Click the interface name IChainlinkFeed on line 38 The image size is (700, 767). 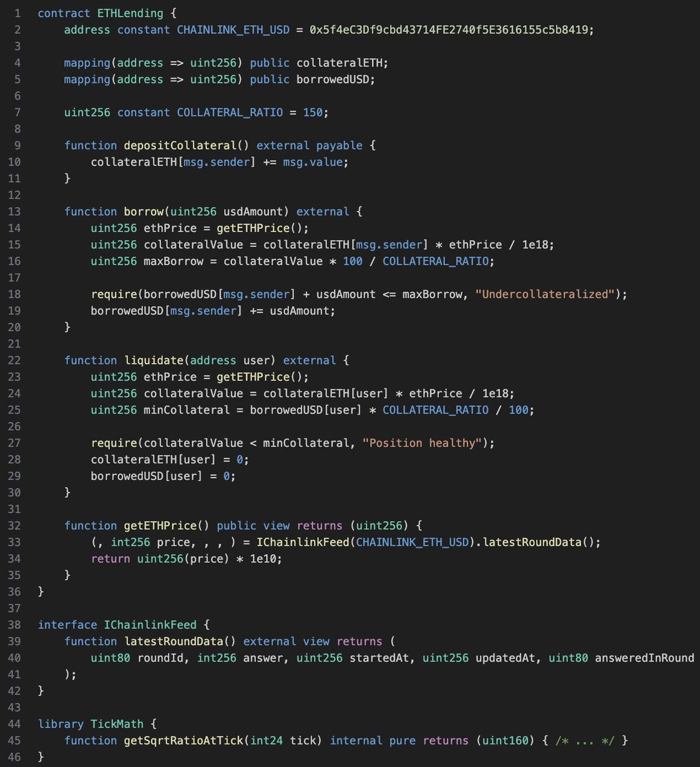coord(150,625)
